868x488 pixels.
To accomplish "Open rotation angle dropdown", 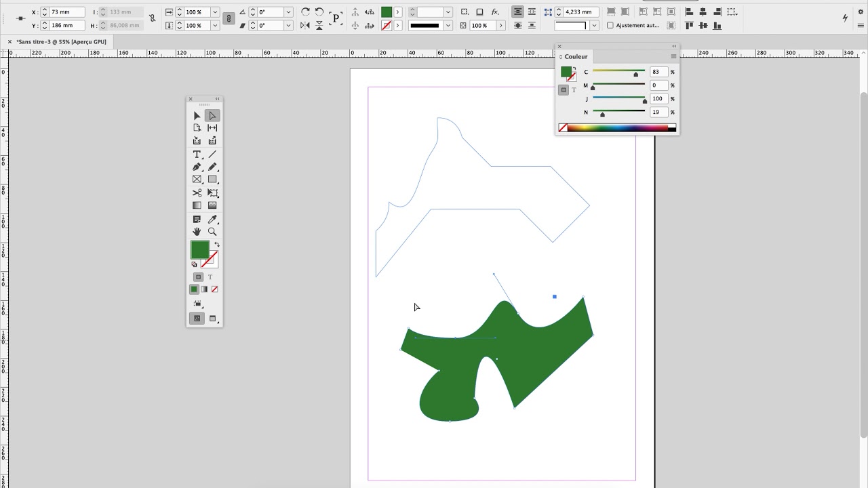I will [x=288, y=12].
